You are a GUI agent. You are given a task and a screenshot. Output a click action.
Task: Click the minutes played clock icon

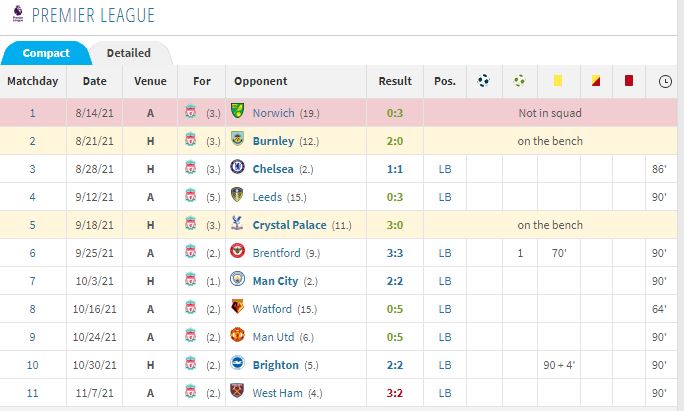pos(666,81)
